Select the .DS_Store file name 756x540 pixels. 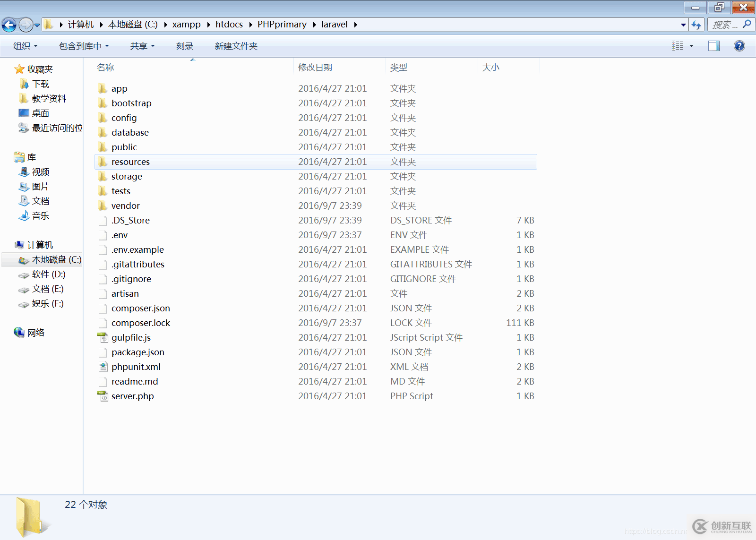(130, 220)
